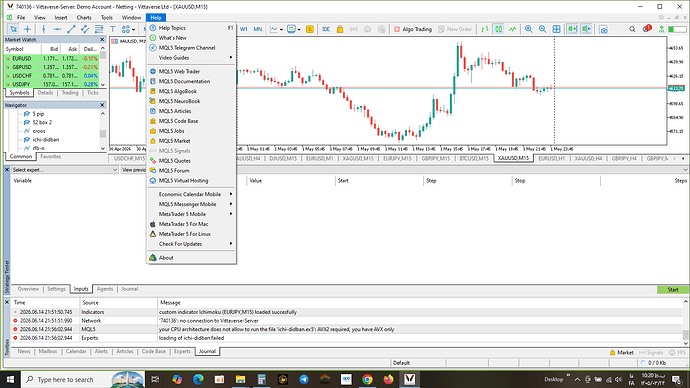Click the VPS button in Toolbox
The image size is (690, 388).
pyautogui.click(x=677, y=352)
